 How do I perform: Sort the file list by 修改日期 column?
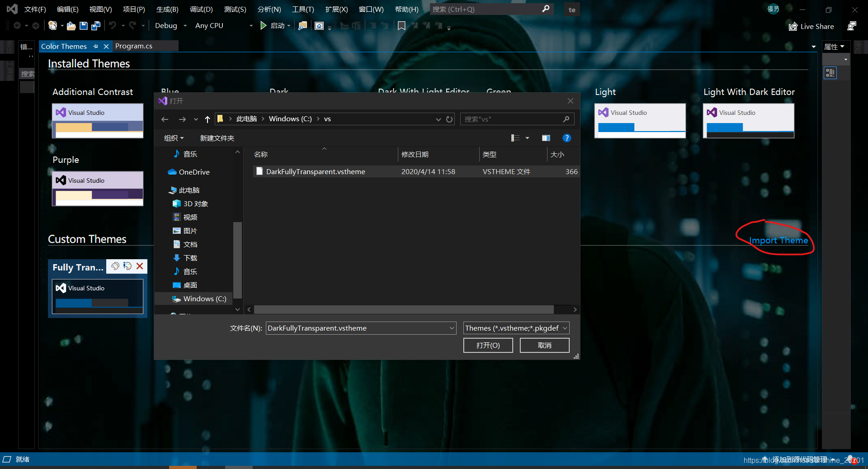coord(415,154)
